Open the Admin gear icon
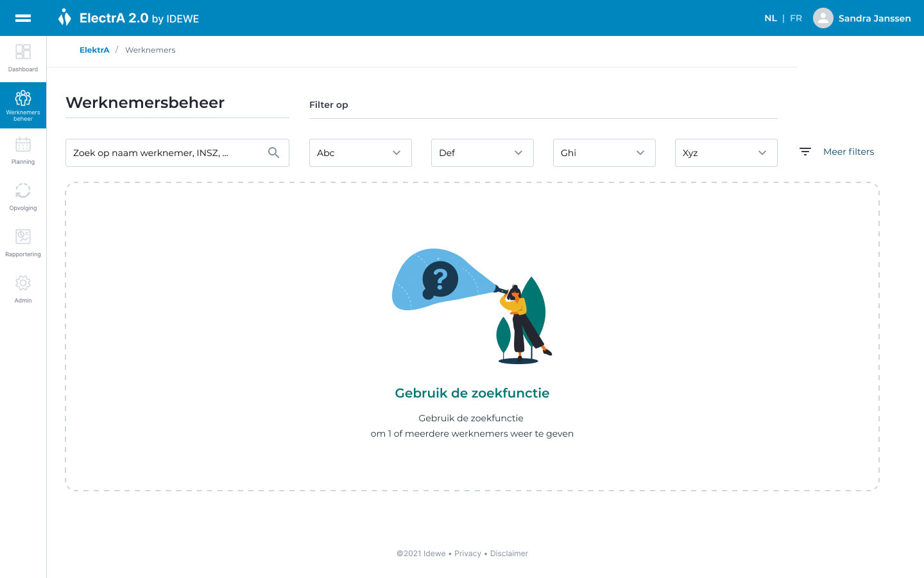Viewport: 924px width, 578px height. pos(23,283)
